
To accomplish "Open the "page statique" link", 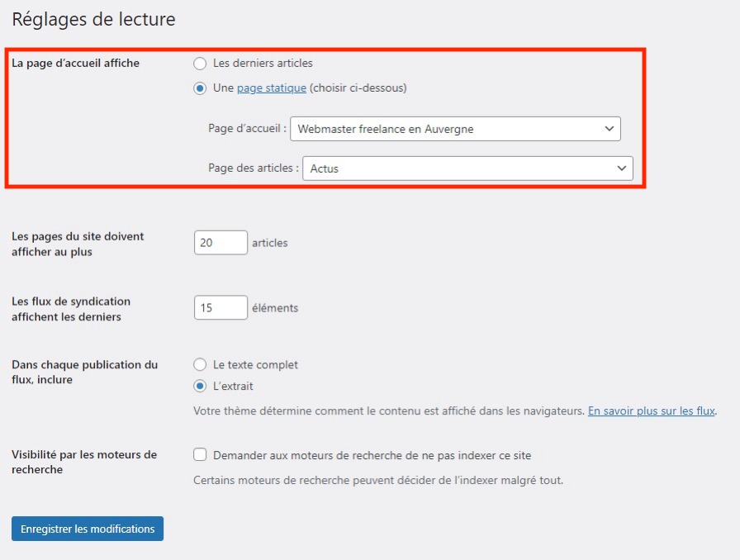I will point(272,88).
